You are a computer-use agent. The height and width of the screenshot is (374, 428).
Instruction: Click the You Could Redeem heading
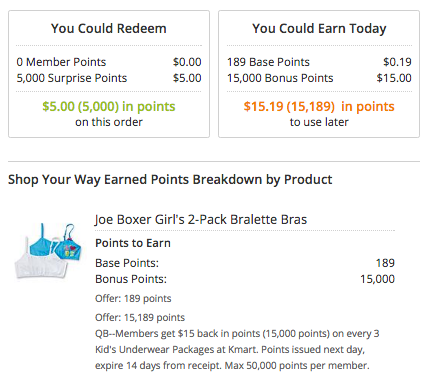(x=109, y=28)
